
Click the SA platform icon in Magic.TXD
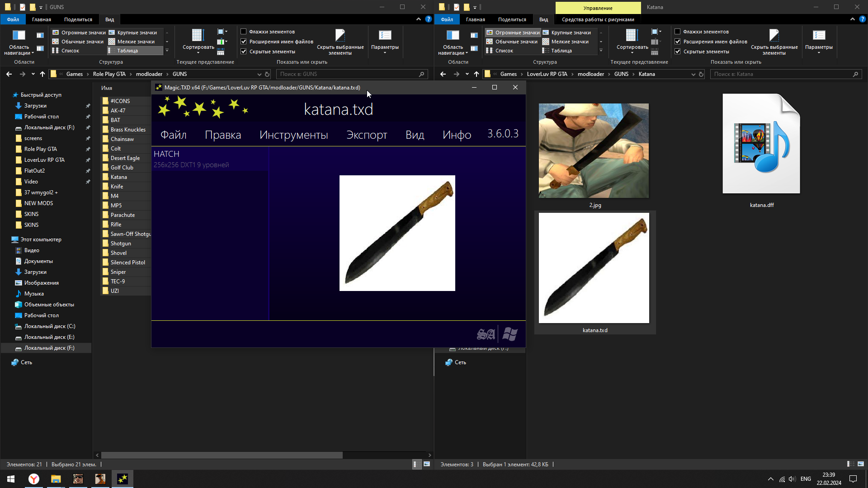point(486,334)
